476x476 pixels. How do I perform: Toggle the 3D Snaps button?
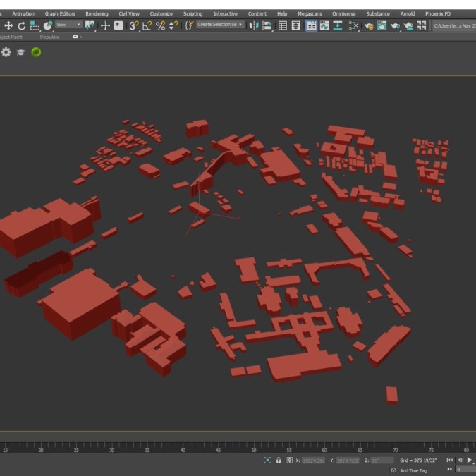(133, 25)
